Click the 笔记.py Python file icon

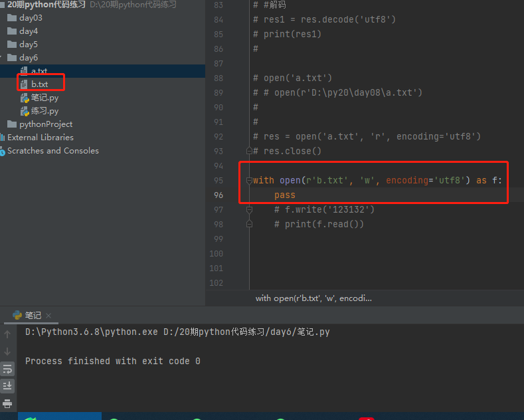coord(25,98)
